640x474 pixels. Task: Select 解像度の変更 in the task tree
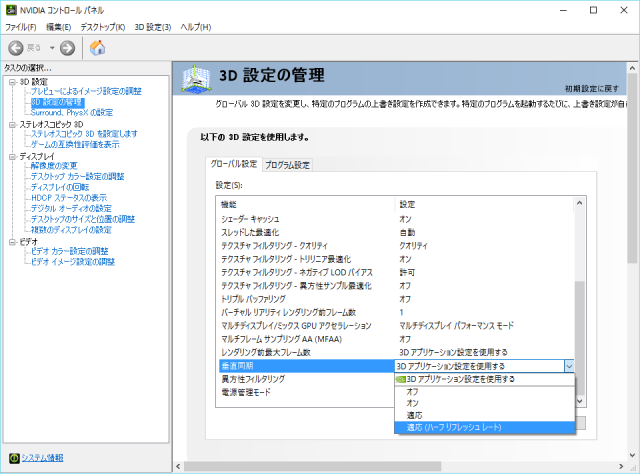pos(54,166)
